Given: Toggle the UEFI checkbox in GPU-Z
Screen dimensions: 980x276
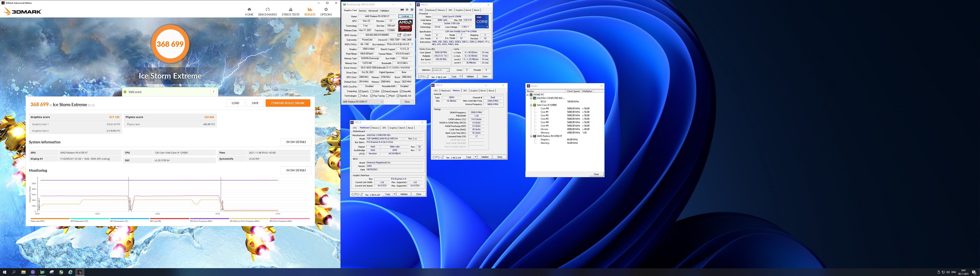Looking at the screenshot, I should pyautogui.click(x=405, y=35).
